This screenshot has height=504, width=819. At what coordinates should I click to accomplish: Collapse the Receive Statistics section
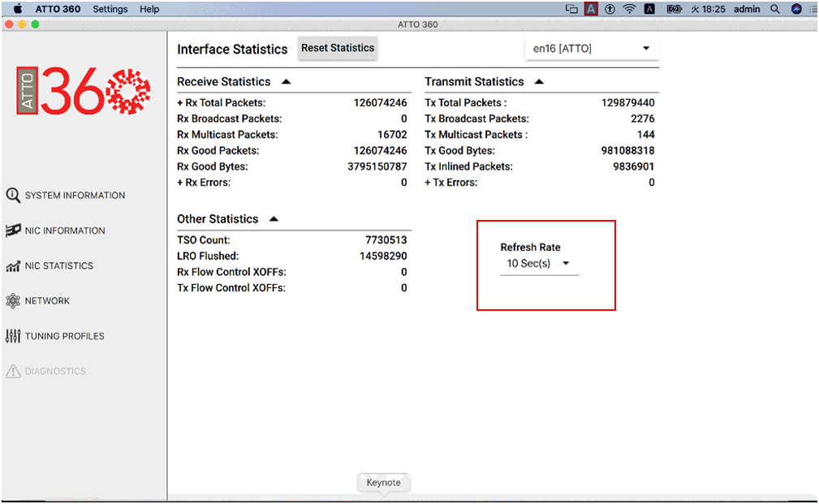pyautogui.click(x=287, y=81)
